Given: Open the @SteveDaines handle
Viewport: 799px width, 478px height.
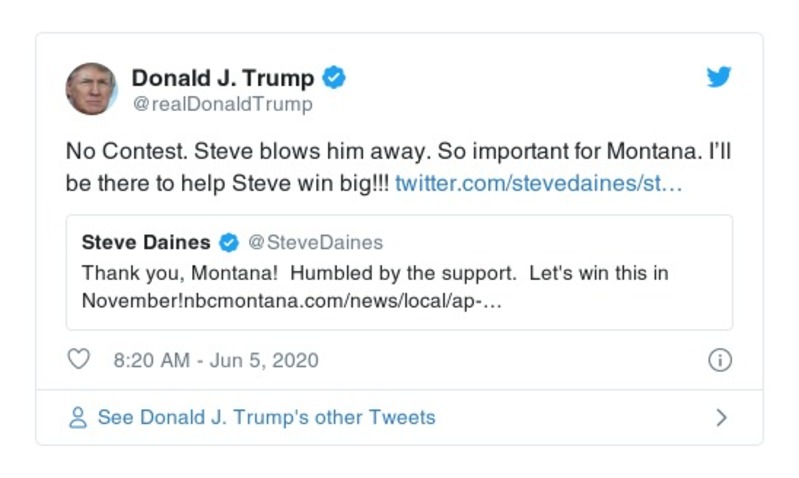Looking at the screenshot, I should tap(315, 242).
